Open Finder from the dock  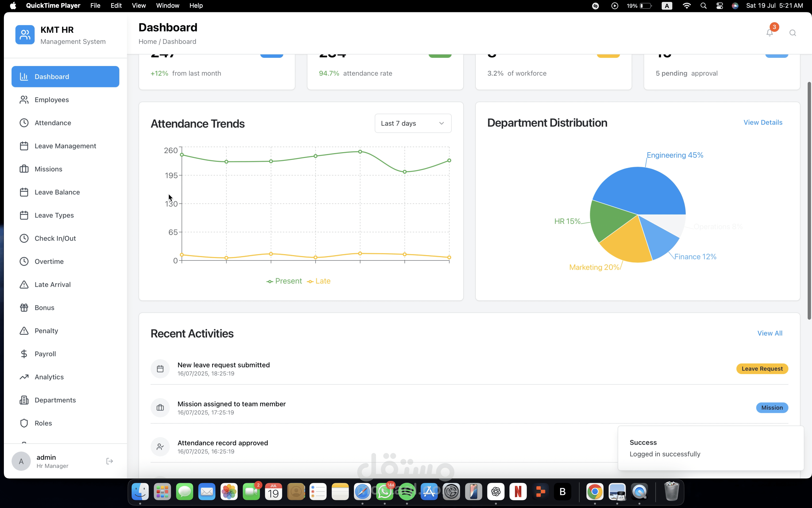pos(140,492)
